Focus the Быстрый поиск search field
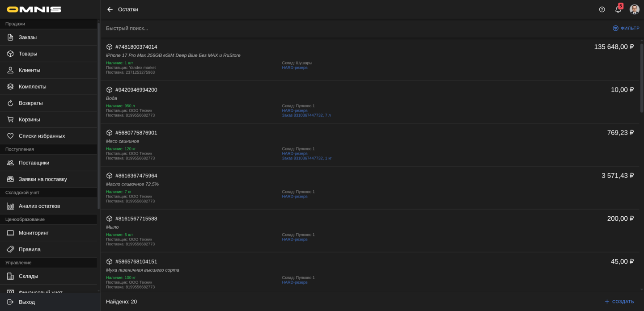644x311 pixels. pos(313,28)
